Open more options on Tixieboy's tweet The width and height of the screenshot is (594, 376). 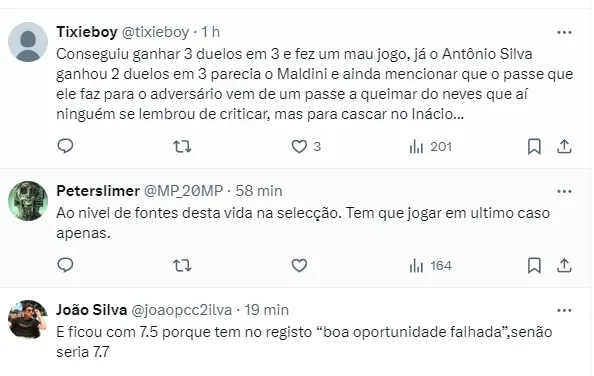click(x=564, y=33)
